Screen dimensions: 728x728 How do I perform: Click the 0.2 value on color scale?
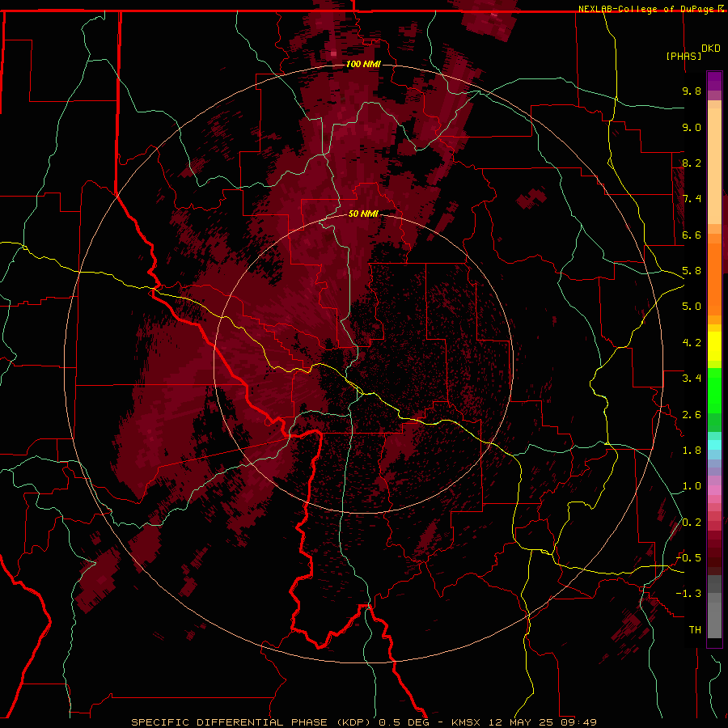coord(692,523)
